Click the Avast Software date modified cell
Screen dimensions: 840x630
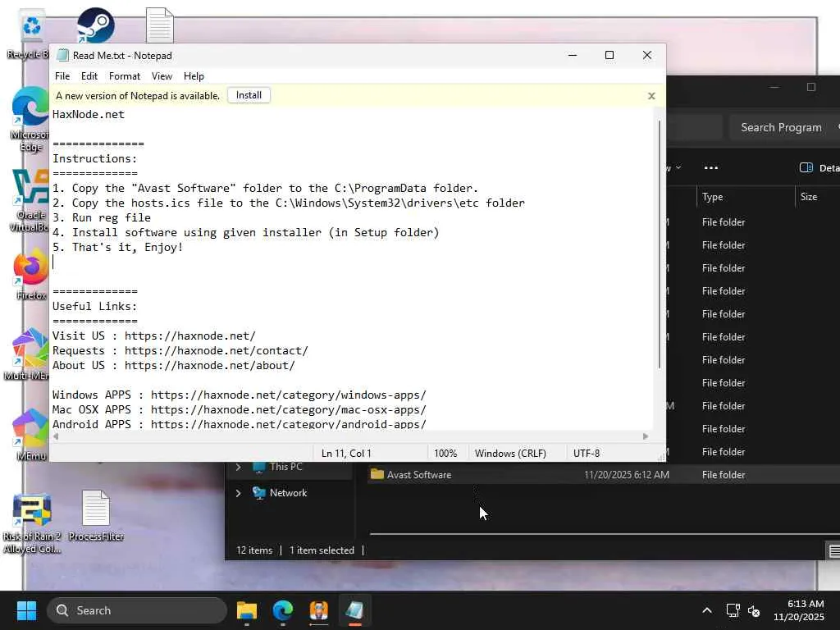click(x=627, y=475)
